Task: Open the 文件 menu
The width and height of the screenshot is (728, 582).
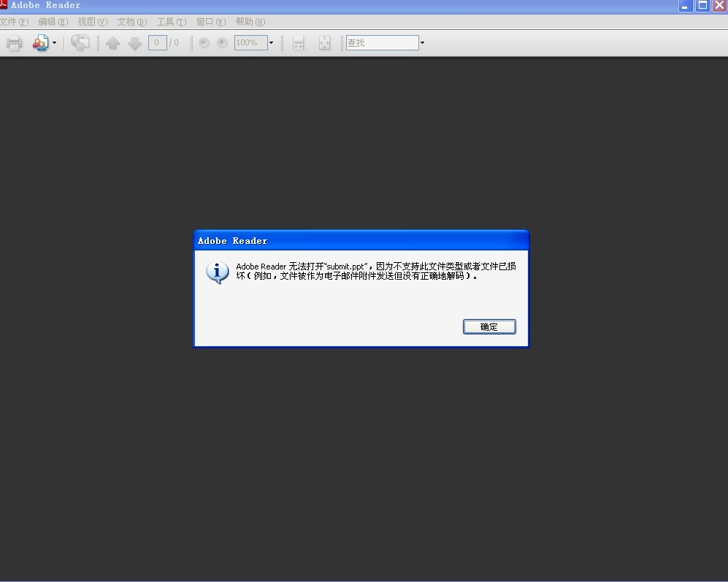Action: pos(15,22)
